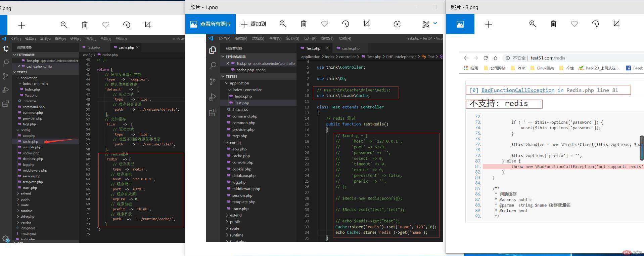
Task: Open Search icon in 1.png VS Code sidebar
Action: click(x=213, y=66)
